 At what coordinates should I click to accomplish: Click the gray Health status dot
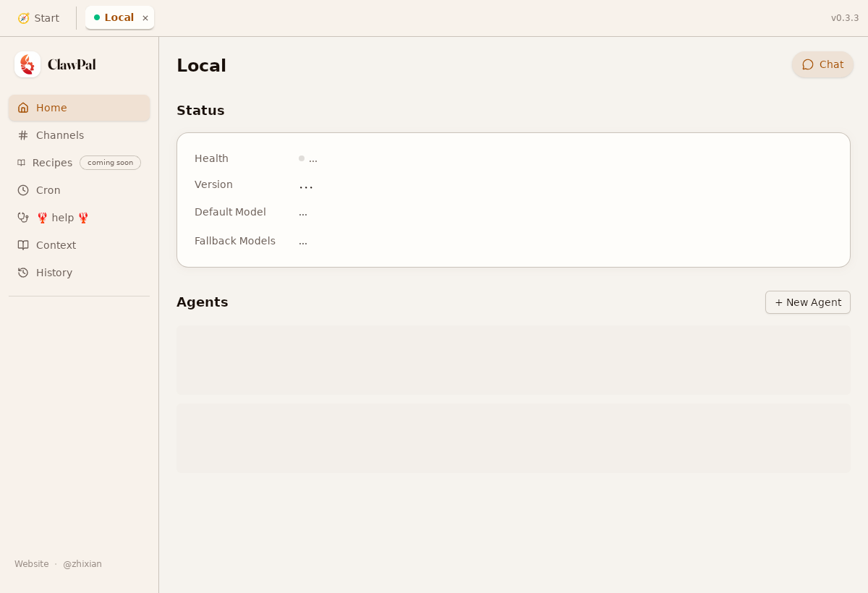[302, 158]
